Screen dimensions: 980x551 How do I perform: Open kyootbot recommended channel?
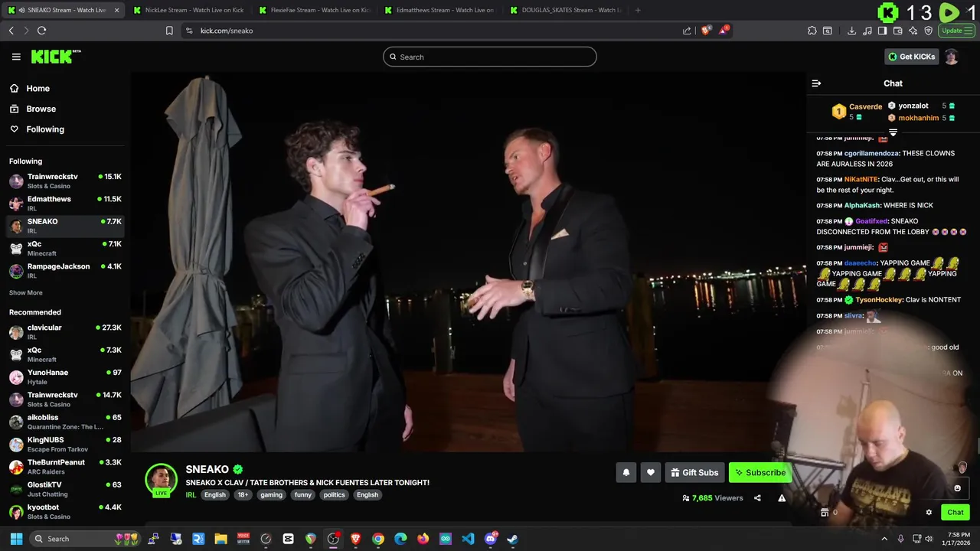tap(64, 512)
